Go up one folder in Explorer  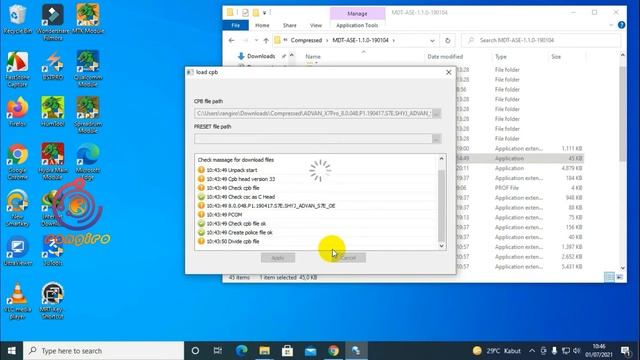[x=266, y=40]
